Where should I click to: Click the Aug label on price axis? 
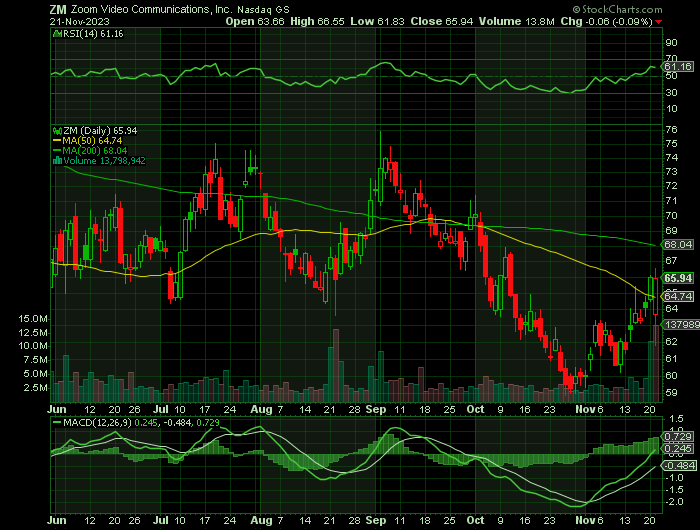pos(261,409)
